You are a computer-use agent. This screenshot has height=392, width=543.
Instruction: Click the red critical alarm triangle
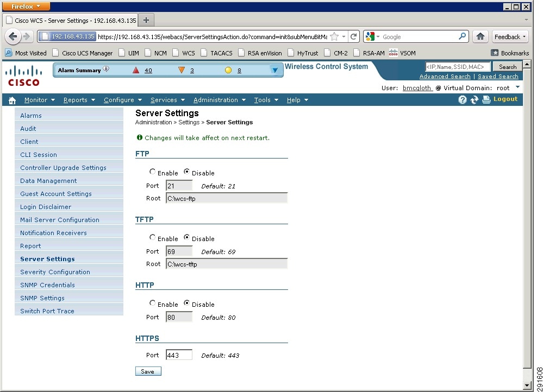136,70
